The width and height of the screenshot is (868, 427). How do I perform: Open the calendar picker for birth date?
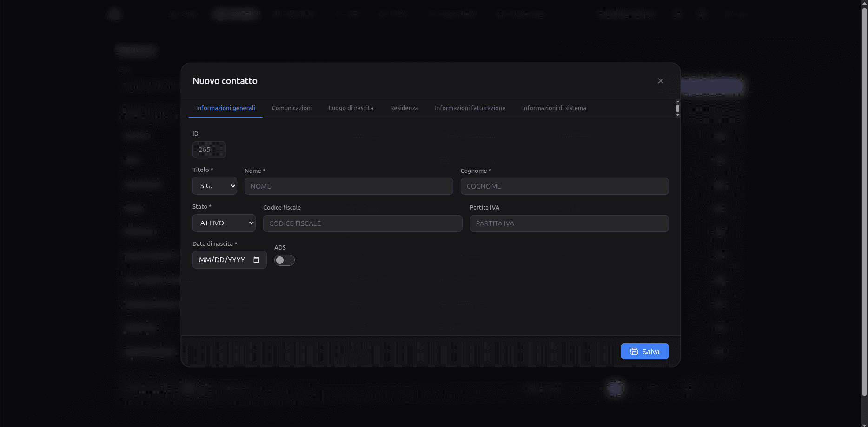coord(256,260)
